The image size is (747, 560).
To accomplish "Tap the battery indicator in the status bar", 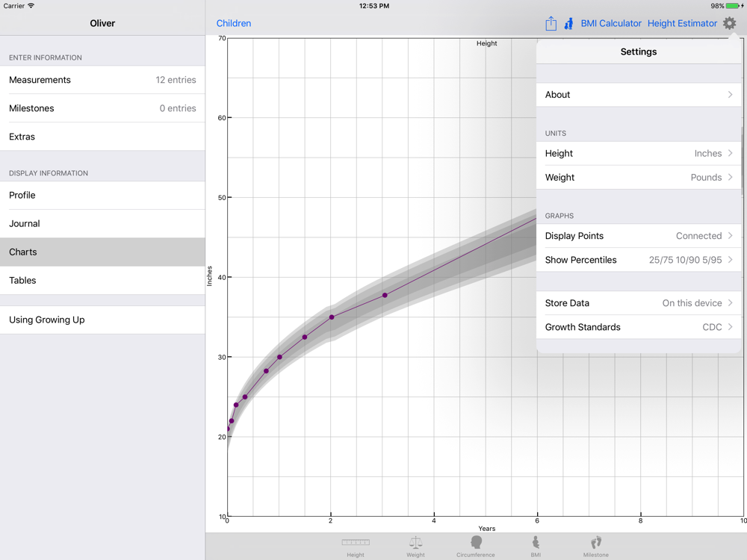I will click(734, 6).
